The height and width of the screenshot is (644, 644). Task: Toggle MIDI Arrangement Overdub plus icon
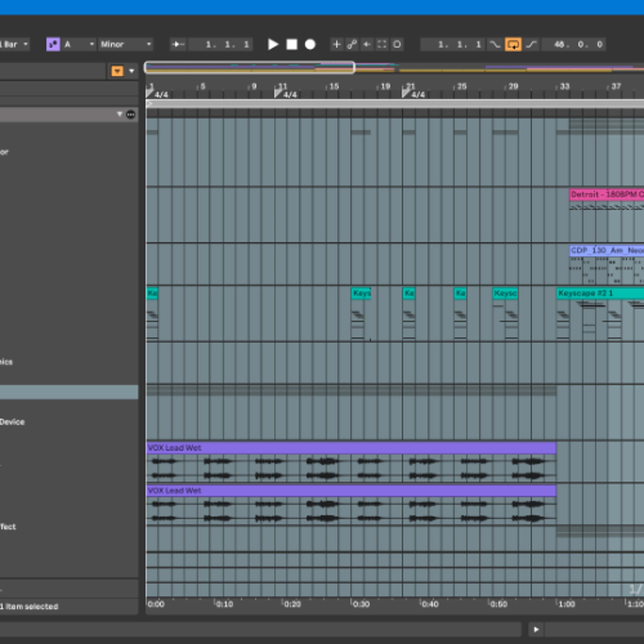337,44
